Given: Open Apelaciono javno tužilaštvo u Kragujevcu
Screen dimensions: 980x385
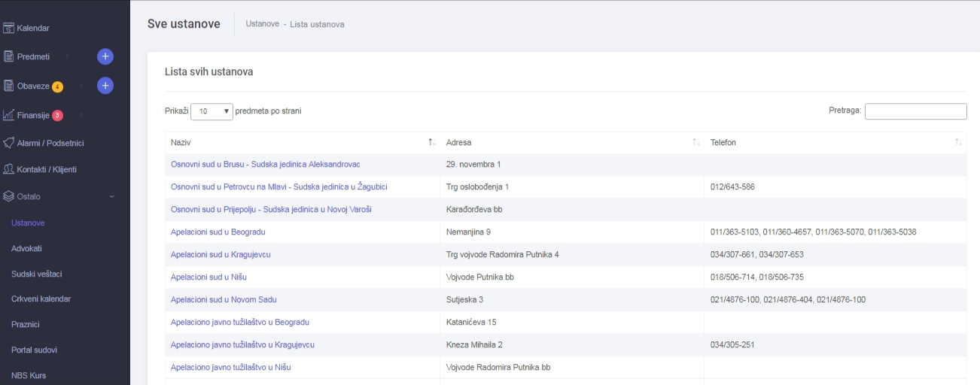Looking at the screenshot, I should click(242, 345).
